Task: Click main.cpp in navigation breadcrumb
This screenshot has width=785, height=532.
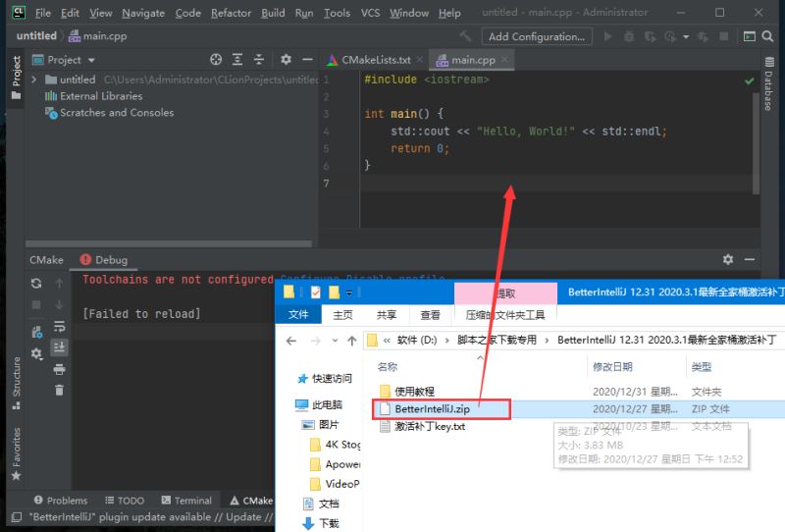Action: [x=97, y=36]
